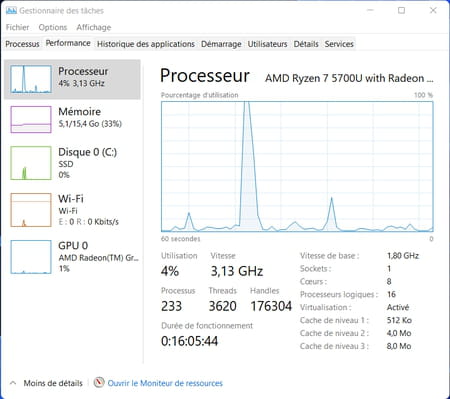Viewport: 450px width, 399px height.
Task: Collapse view with Moins de détails chevron
Action: pyautogui.click(x=13, y=383)
